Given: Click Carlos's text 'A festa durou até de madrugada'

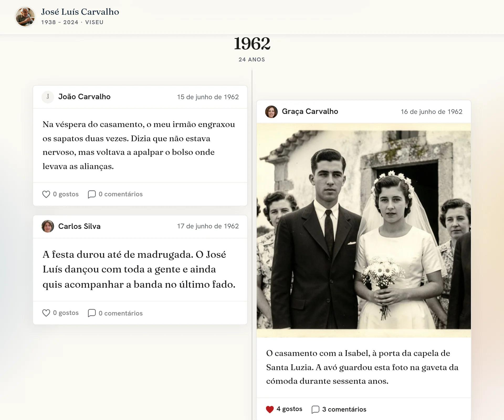Looking at the screenshot, I should click(x=139, y=269).
